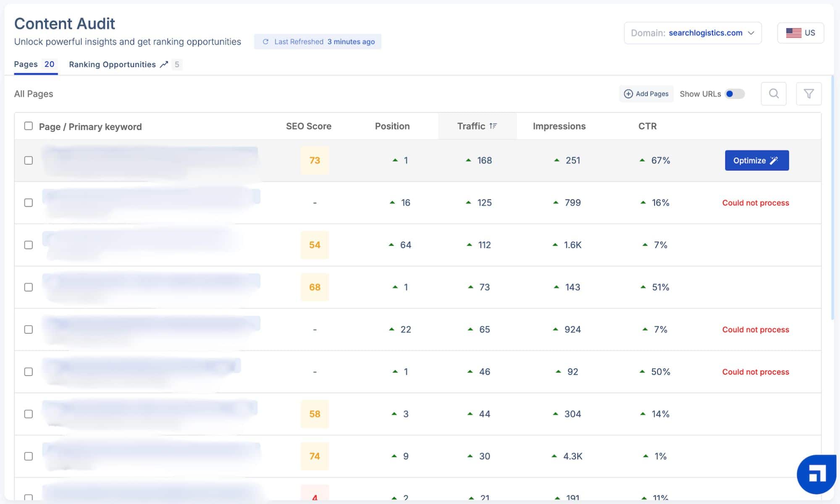
Task: Click the position value 22
Action: click(406, 329)
